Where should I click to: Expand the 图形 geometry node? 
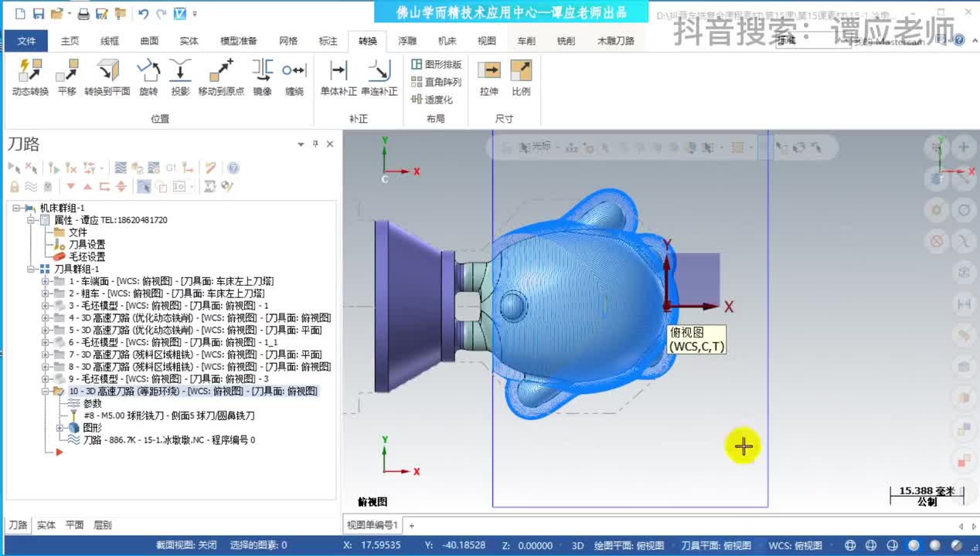[x=60, y=428]
